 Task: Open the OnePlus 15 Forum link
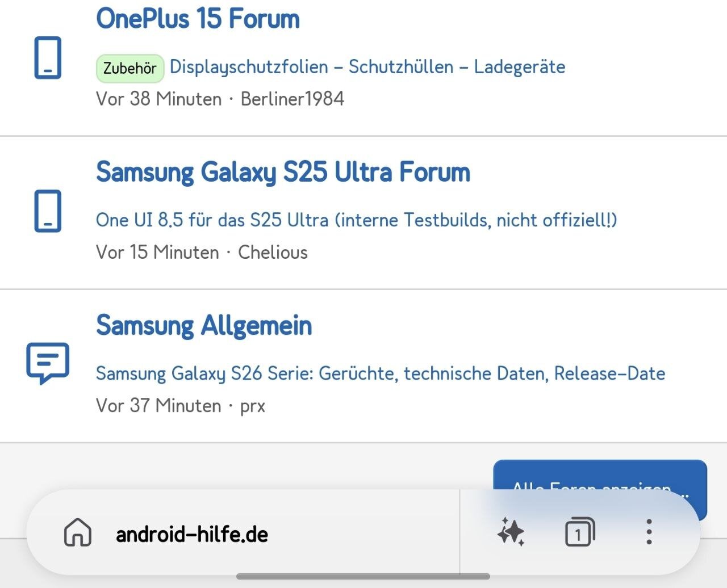(198, 18)
